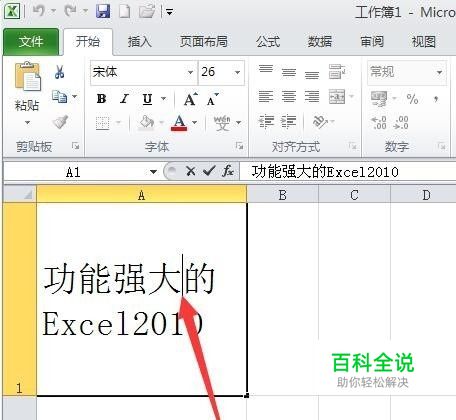This screenshot has height=420, width=456.
Task: Switch to the 页面布局 (Page Layout) tab
Action: click(204, 42)
